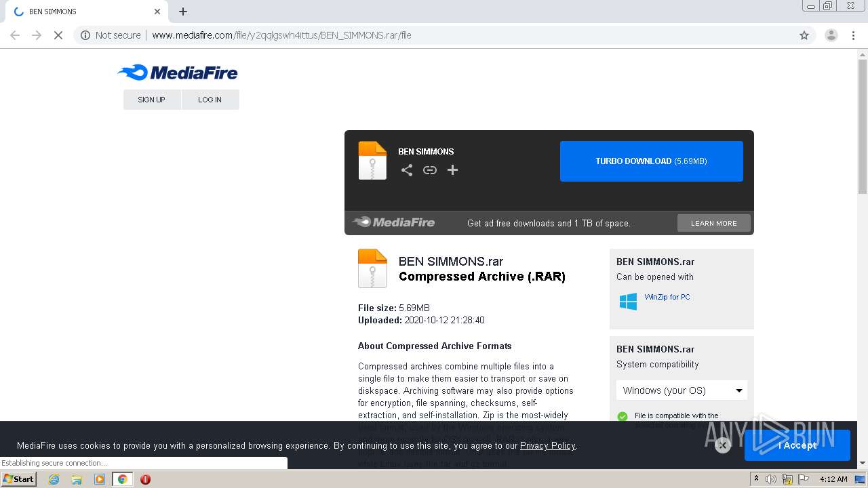The width and height of the screenshot is (868, 488).
Task: Open file explorer folder icon in taskbar
Action: [77, 479]
